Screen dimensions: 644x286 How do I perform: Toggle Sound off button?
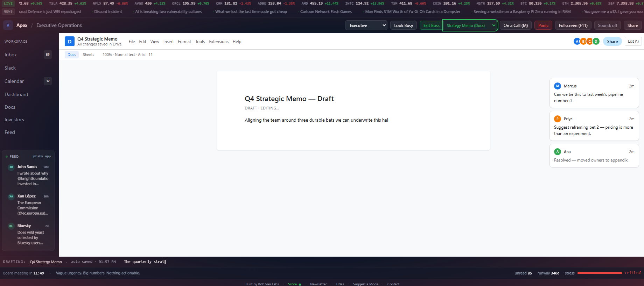[x=607, y=26]
